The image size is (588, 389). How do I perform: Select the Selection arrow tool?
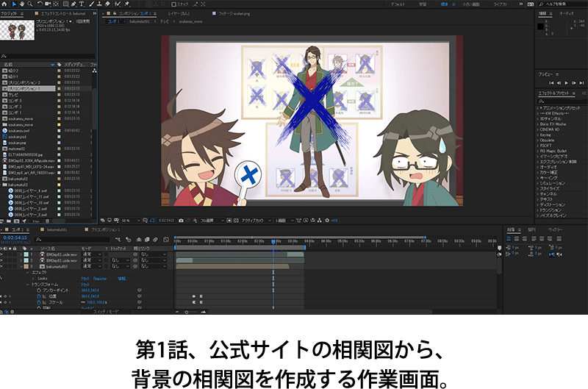click(13, 4)
